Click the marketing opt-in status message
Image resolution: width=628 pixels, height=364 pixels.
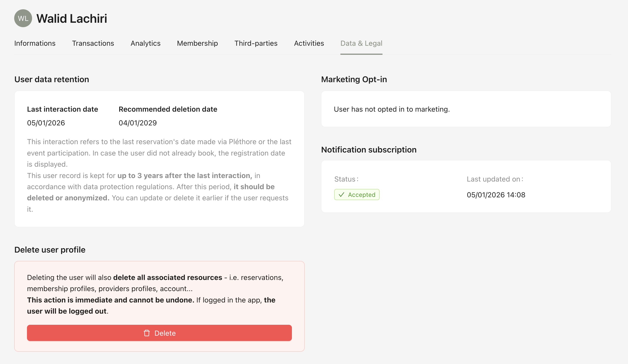click(391, 109)
